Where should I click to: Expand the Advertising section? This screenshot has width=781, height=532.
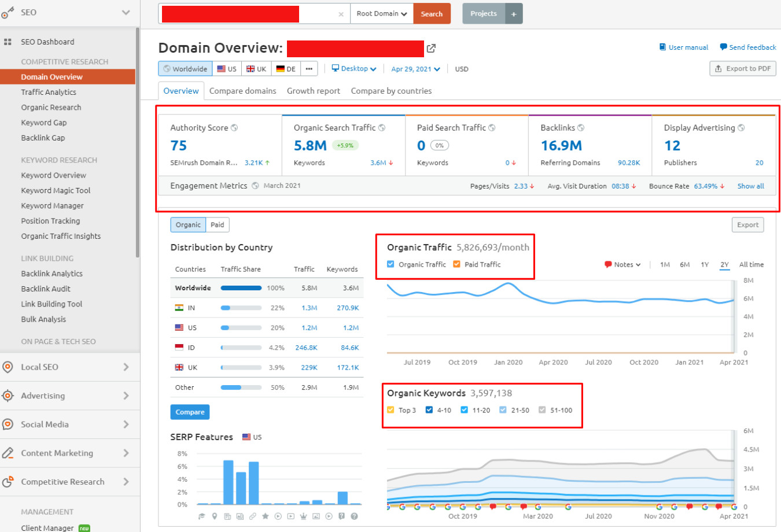point(126,396)
